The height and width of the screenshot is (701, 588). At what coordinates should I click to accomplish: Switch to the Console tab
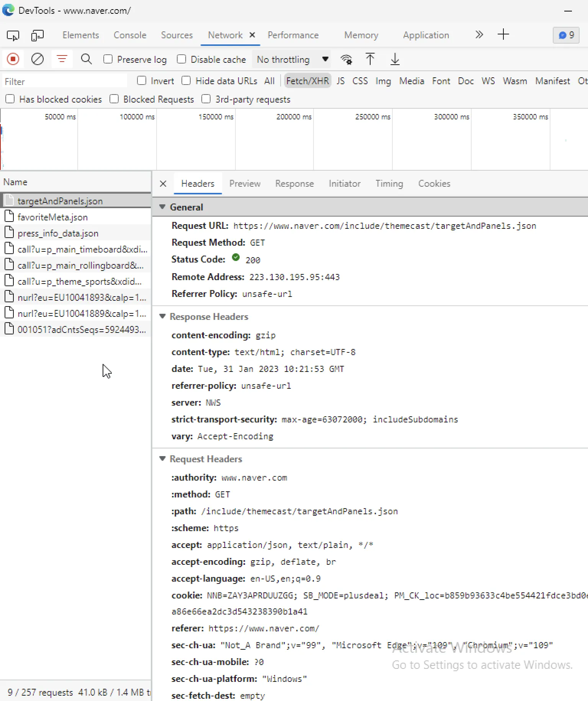[x=130, y=35]
